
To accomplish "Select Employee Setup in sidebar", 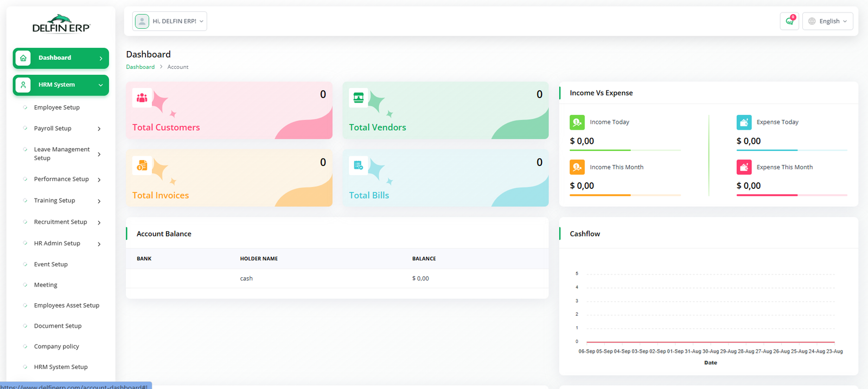I will 57,107.
